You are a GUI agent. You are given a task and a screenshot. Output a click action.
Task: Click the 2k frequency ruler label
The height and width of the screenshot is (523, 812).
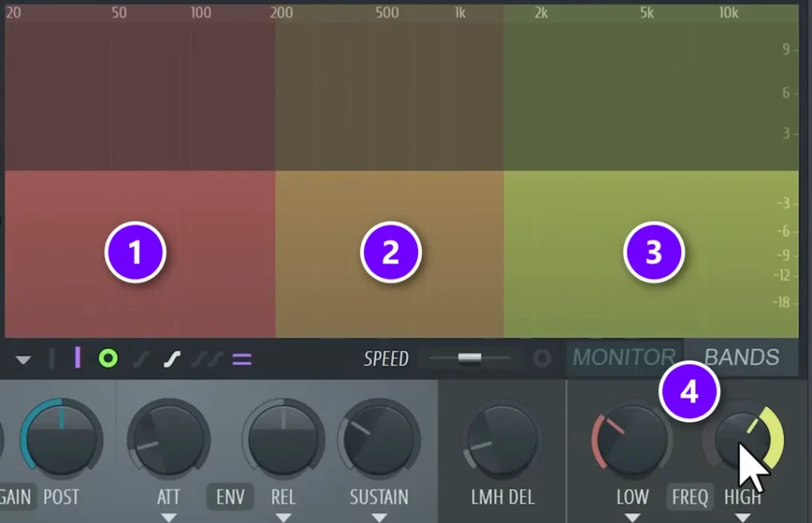541,13
